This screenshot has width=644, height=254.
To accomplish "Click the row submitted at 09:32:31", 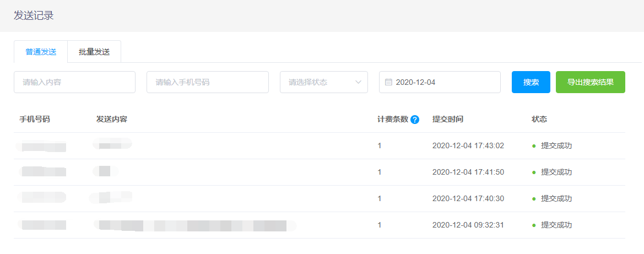I will (x=468, y=225).
